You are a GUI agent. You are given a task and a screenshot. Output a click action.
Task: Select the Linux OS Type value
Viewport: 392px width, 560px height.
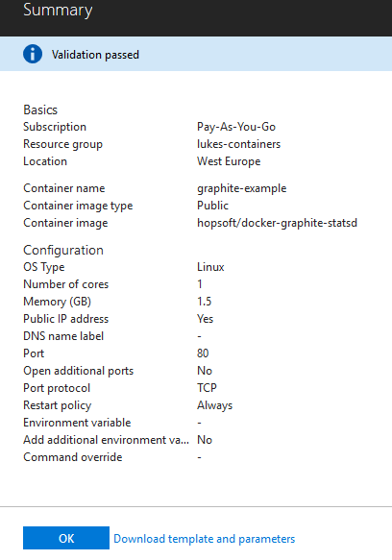[210, 267]
